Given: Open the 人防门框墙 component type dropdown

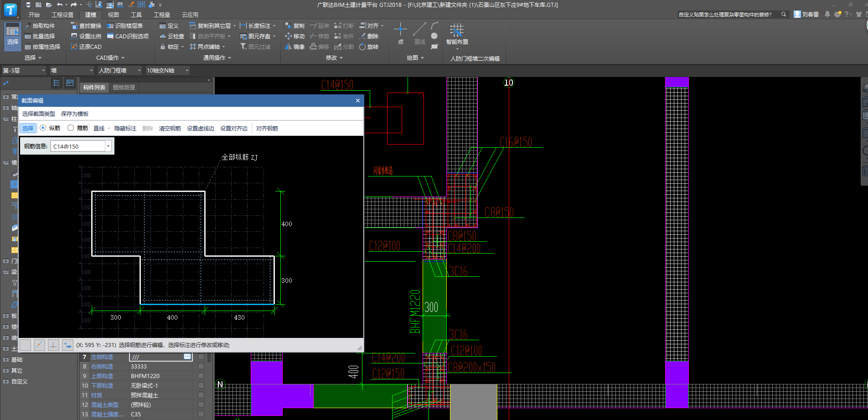Looking at the screenshot, I should tap(120, 70).
